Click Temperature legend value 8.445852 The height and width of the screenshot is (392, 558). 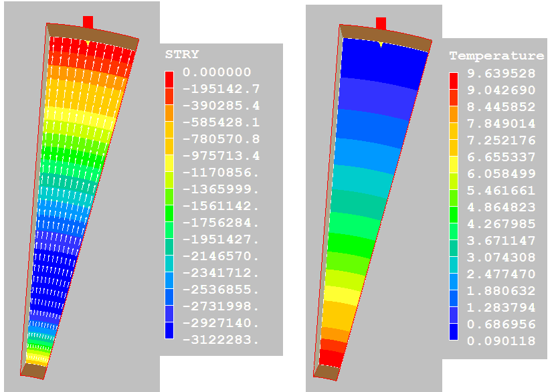(x=501, y=107)
